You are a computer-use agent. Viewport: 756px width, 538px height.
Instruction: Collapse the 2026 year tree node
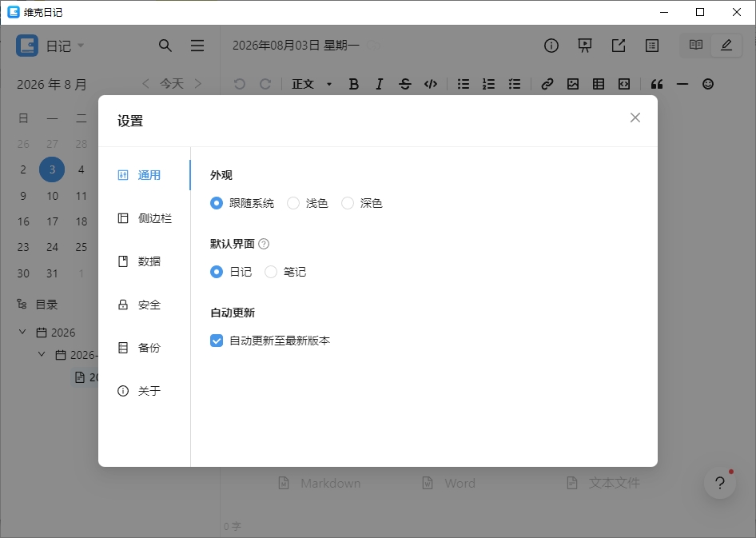pos(22,332)
